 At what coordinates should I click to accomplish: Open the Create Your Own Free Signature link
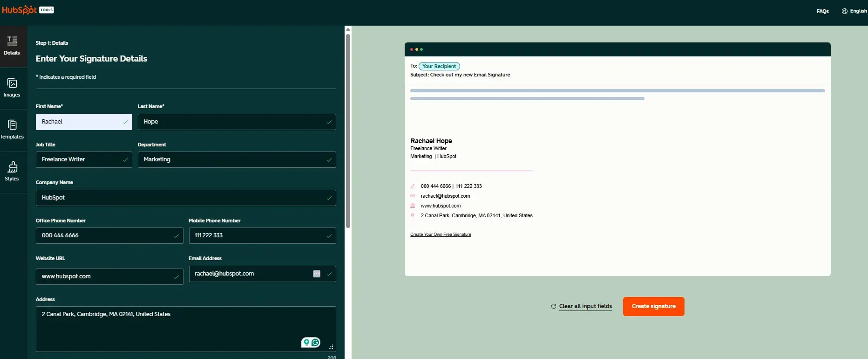click(441, 235)
